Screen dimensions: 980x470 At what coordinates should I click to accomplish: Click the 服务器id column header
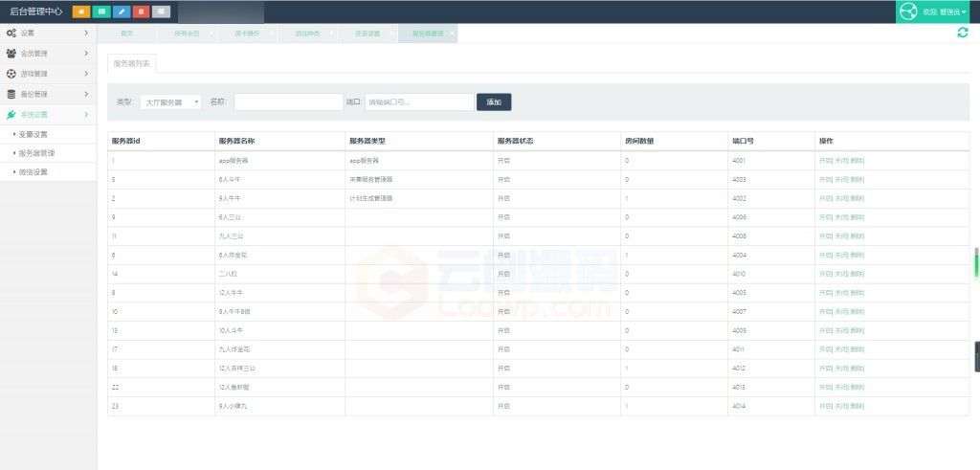(125, 142)
